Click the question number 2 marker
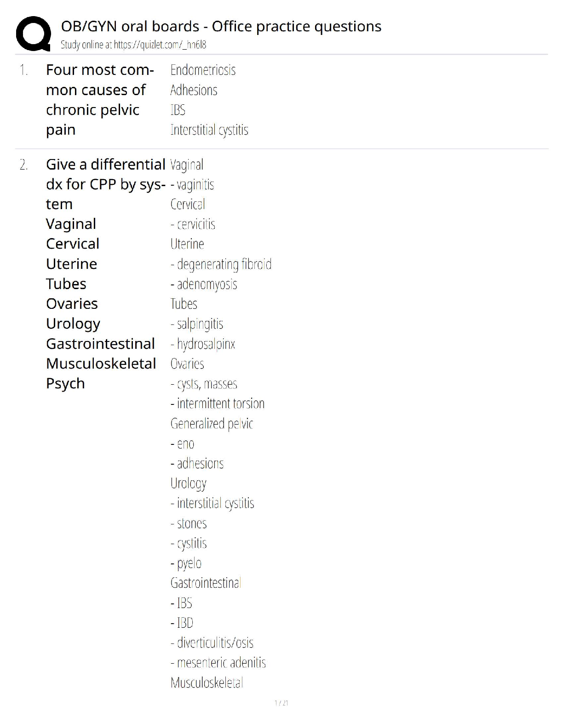Screen dimensions: 563x728 coord(24,165)
